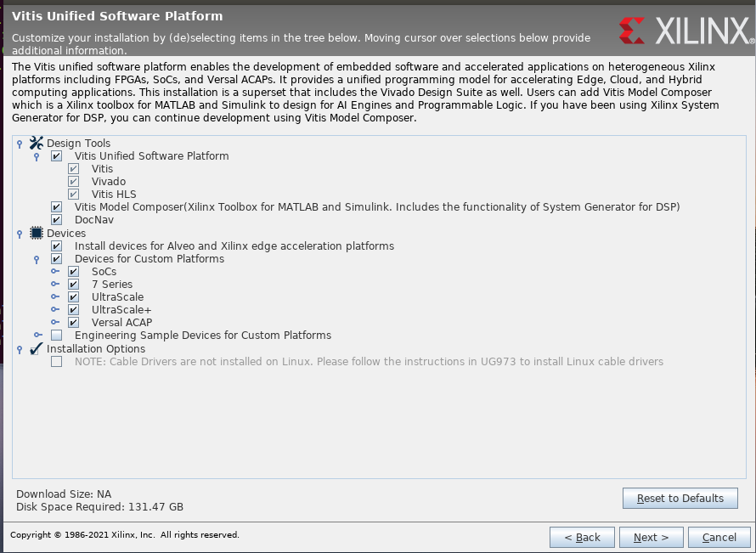Image resolution: width=756 pixels, height=553 pixels.
Task: Select the 'Installation Options' tree label
Action: point(96,348)
